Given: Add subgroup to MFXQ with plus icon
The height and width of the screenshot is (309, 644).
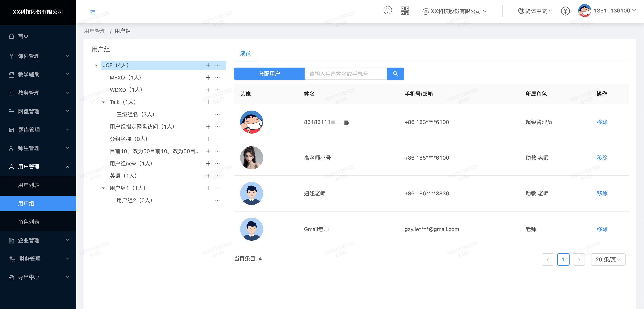Looking at the screenshot, I should [208, 78].
